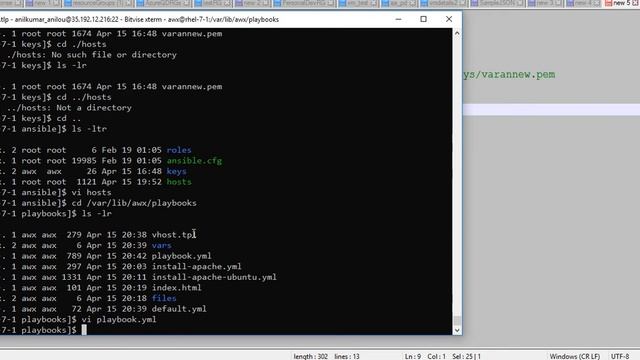
Task: Click 'Col : 1' status bar entry
Action: pyautogui.click(x=436, y=356)
